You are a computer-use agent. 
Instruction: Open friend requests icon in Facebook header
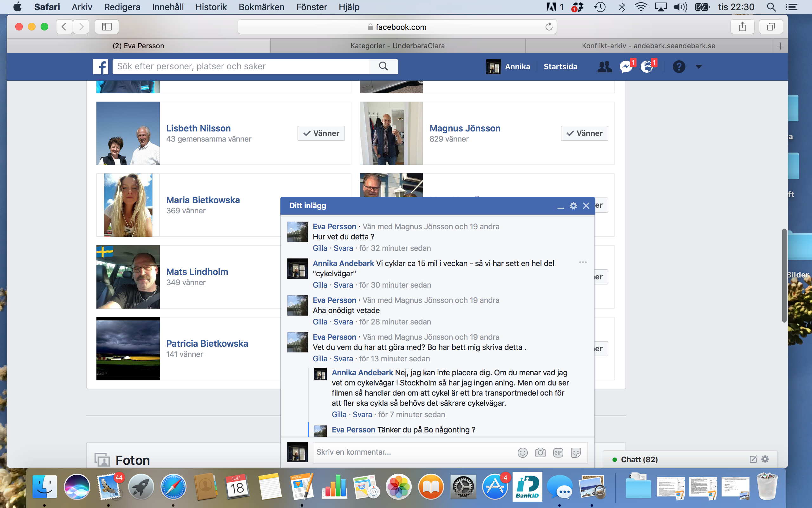(604, 67)
